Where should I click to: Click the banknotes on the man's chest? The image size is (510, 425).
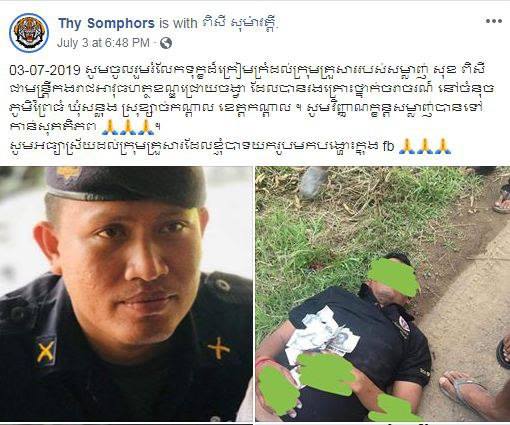pyautogui.click(x=322, y=335)
